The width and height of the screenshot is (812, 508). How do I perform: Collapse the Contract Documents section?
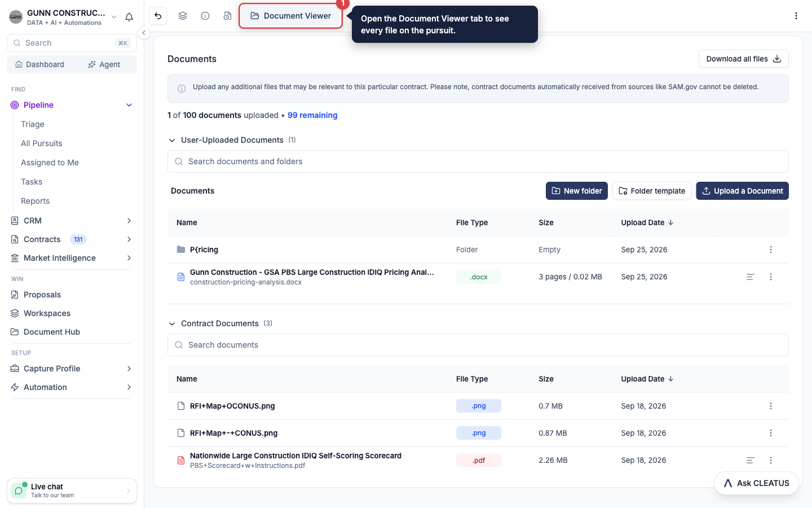click(x=172, y=323)
